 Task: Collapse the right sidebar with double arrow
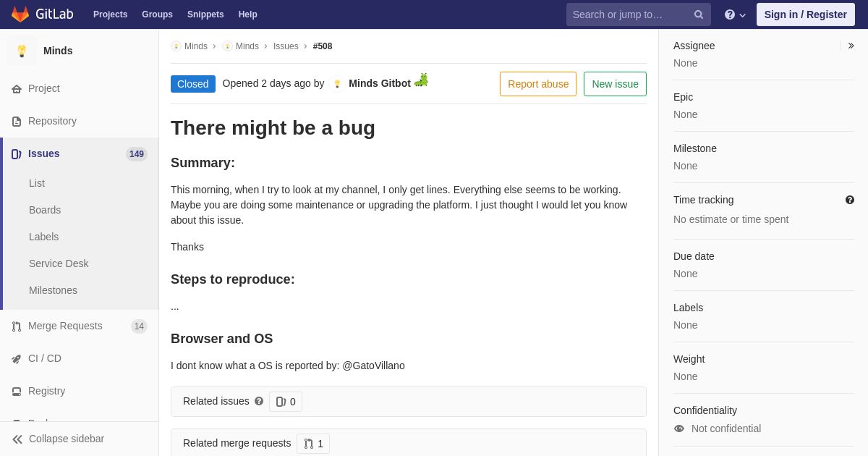(x=851, y=46)
